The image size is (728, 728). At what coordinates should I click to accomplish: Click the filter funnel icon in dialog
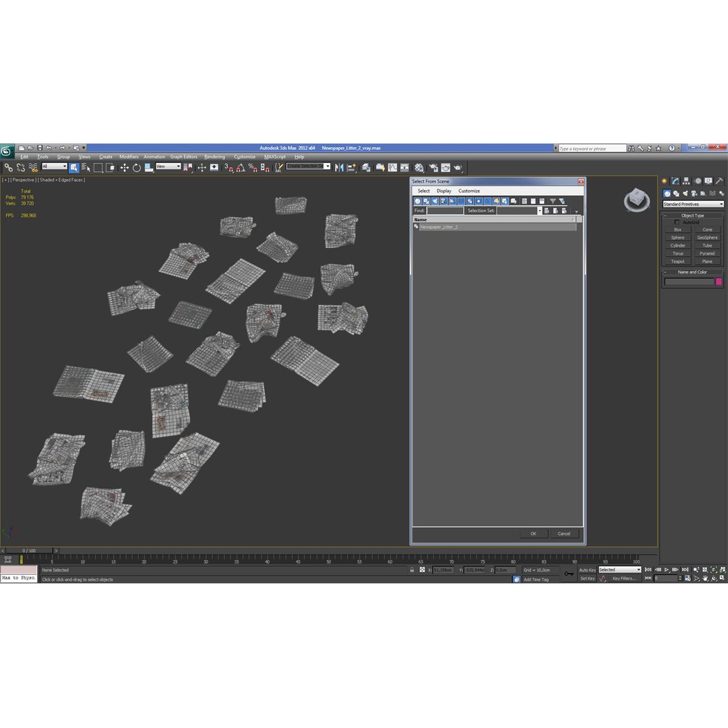(553, 201)
